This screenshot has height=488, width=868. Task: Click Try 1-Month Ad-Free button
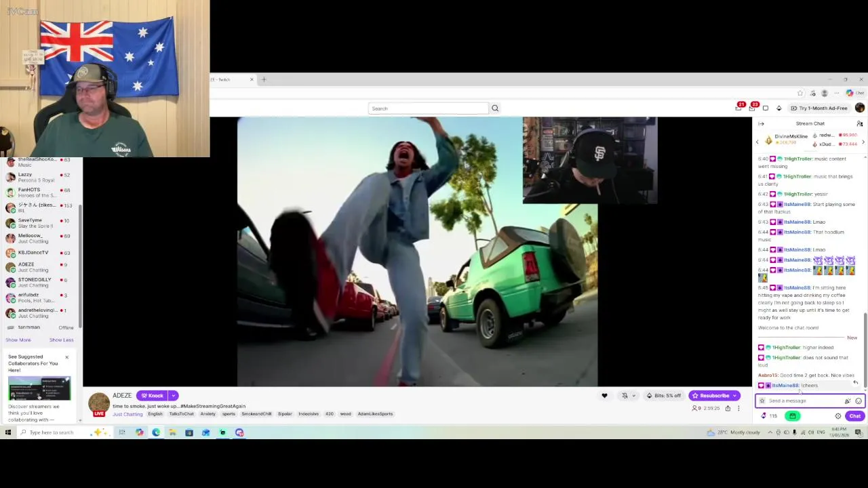click(x=819, y=108)
